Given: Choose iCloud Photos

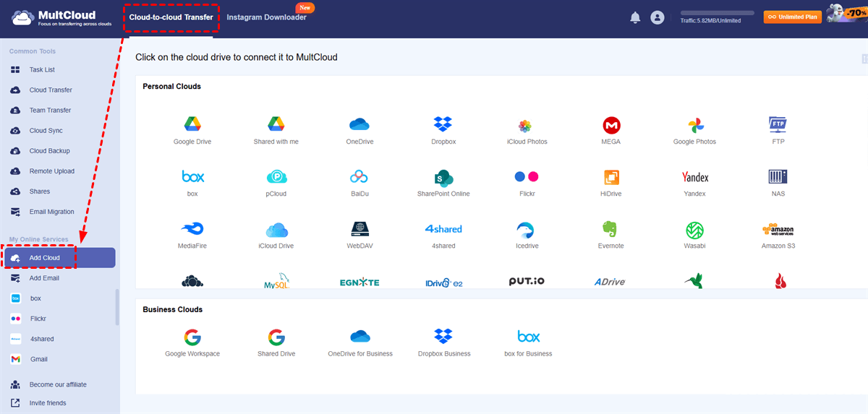Looking at the screenshot, I should tap(527, 131).
